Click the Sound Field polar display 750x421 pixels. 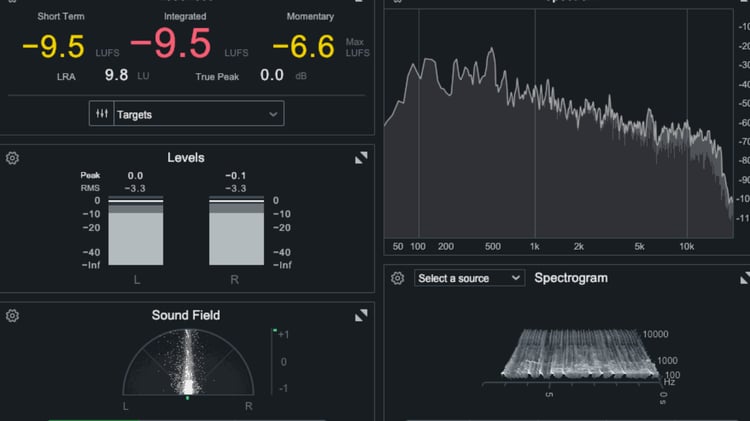[x=188, y=362]
